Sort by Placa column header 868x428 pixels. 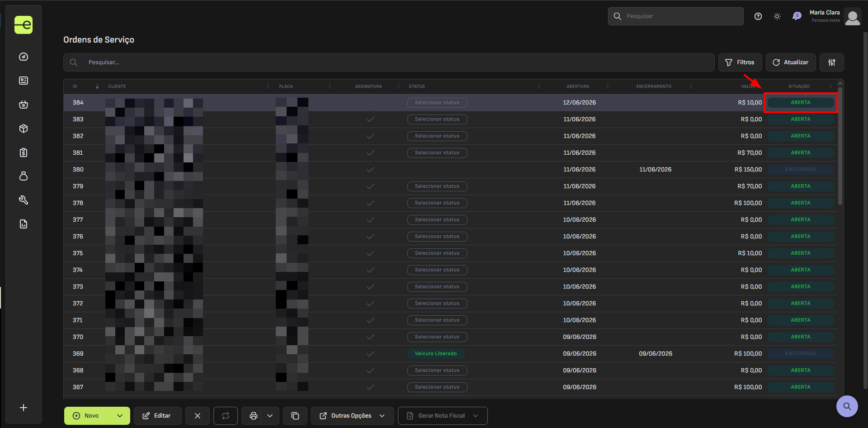(304, 86)
